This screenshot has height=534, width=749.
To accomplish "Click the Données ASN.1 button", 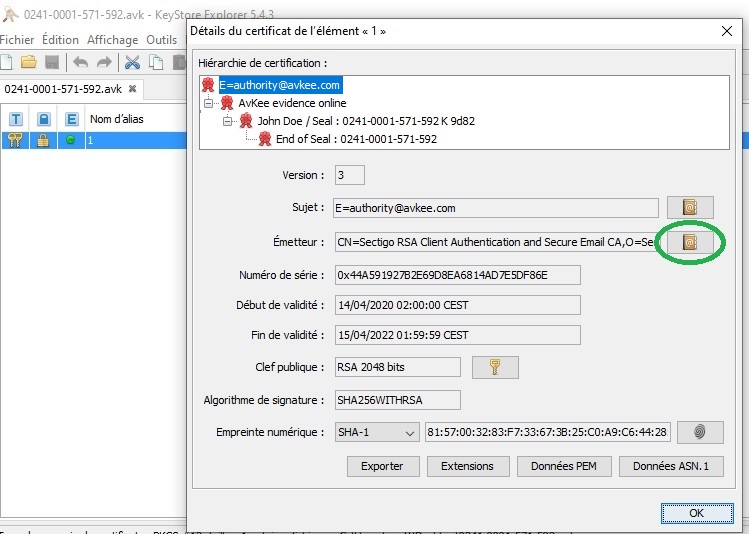I will pos(671,466).
